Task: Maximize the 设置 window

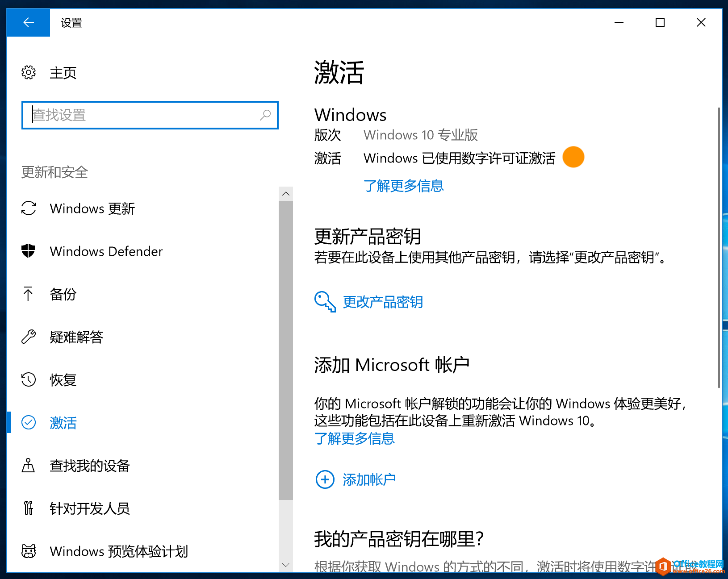Action: click(x=660, y=22)
